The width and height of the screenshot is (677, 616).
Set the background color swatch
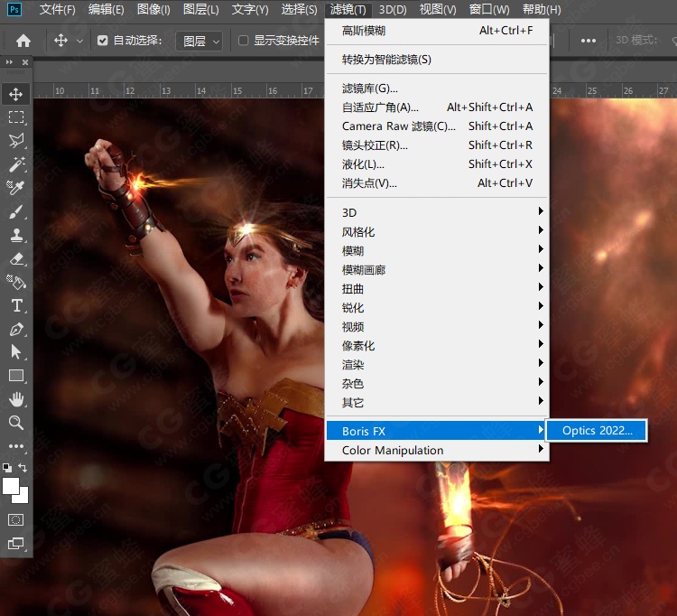[x=23, y=497]
